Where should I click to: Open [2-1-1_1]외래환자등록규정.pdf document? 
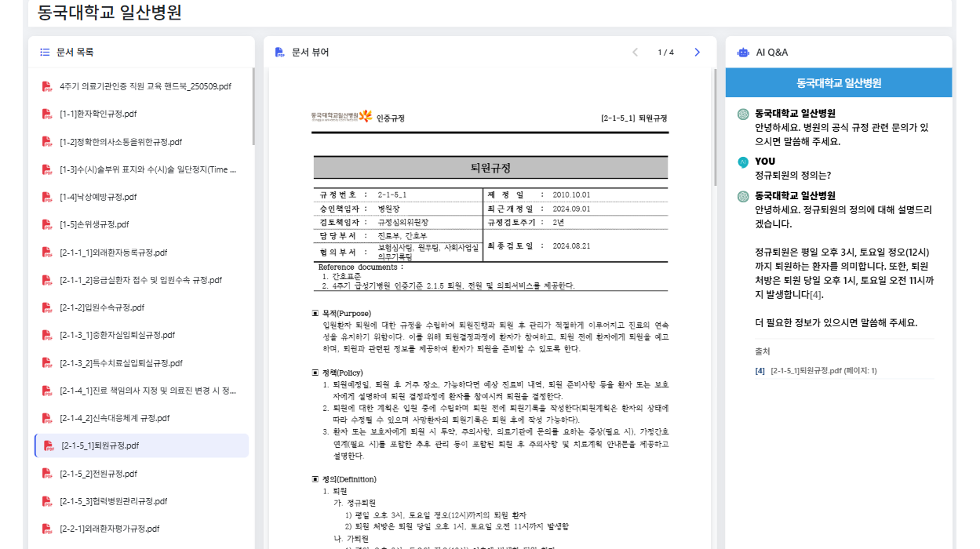(114, 253)
